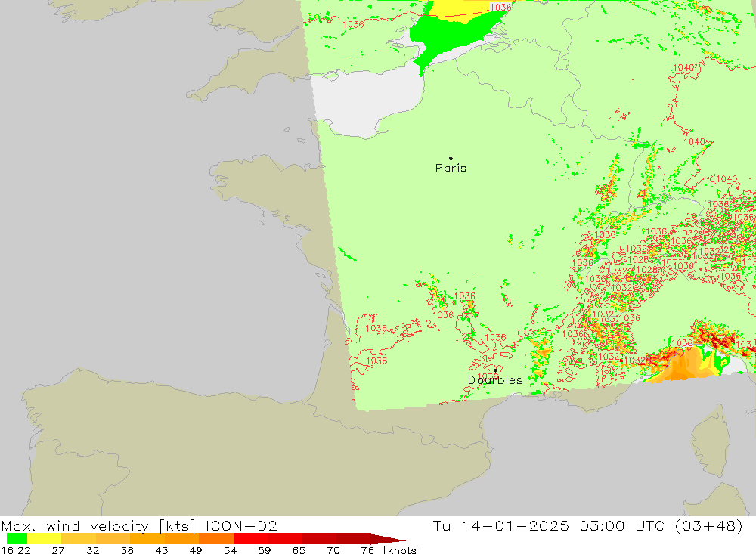The width and height of the screenshot is (756, 554).
Task: Select the Paris city label
Action: pyautogui.click(x=451, y=168)
